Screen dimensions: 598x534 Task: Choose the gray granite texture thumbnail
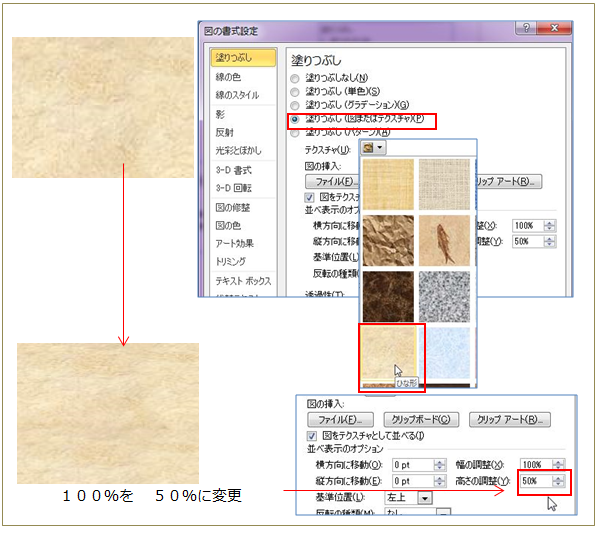coord(444,297)
